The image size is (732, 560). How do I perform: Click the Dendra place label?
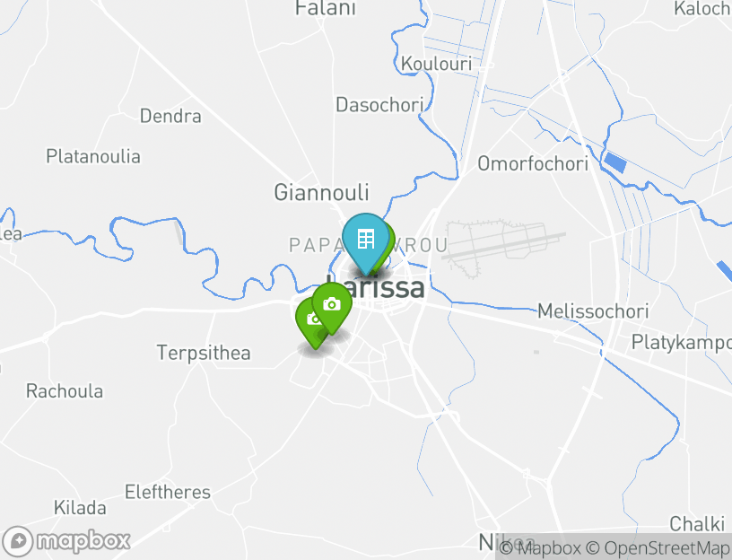170,116
